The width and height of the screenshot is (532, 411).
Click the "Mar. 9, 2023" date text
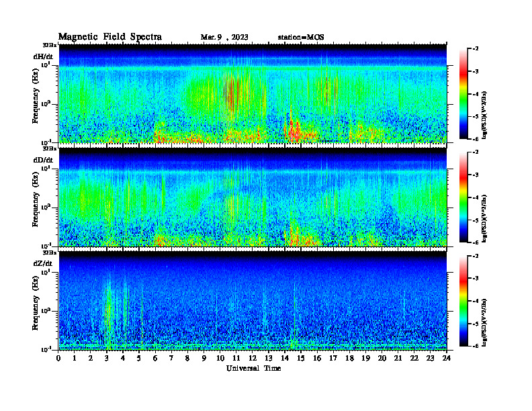pyautogui.click(x=224, y=38)
